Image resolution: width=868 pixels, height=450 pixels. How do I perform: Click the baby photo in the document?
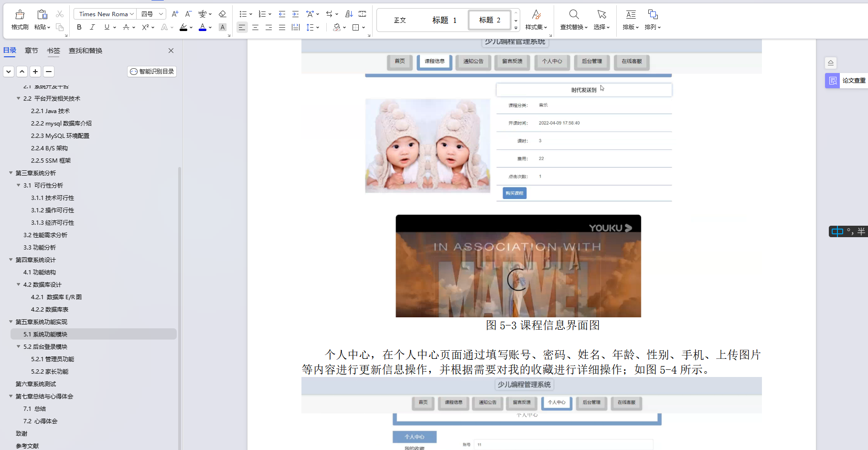428,146
